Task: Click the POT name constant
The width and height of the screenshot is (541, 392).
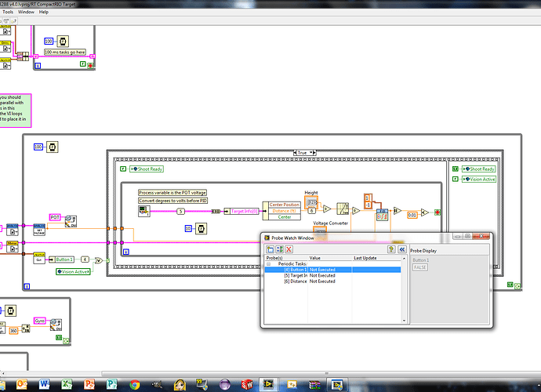Action: click(55, 217)
